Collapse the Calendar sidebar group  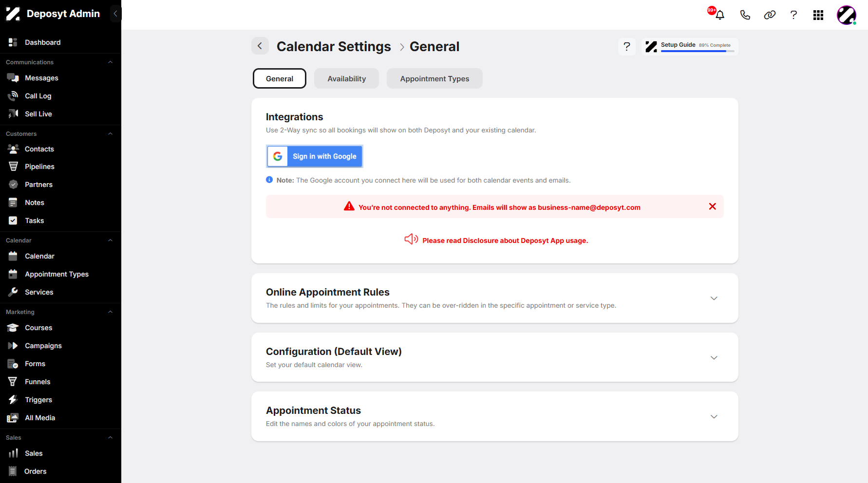point(111,241)
